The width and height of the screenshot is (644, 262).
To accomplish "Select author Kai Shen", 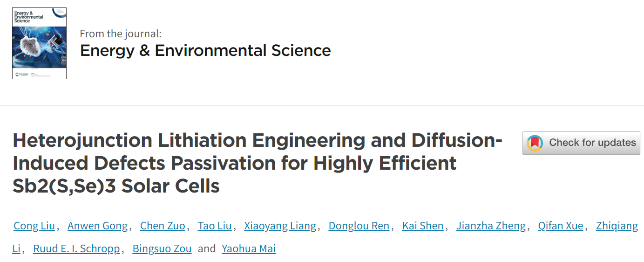I will pyautogui.click(x=422, y=226).
